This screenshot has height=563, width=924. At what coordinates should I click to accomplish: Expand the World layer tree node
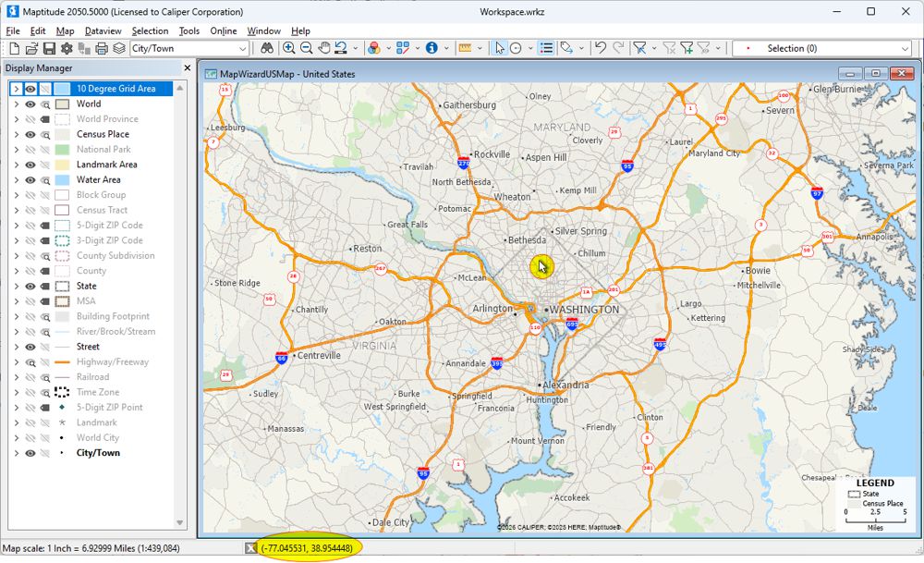coord(17,104)
